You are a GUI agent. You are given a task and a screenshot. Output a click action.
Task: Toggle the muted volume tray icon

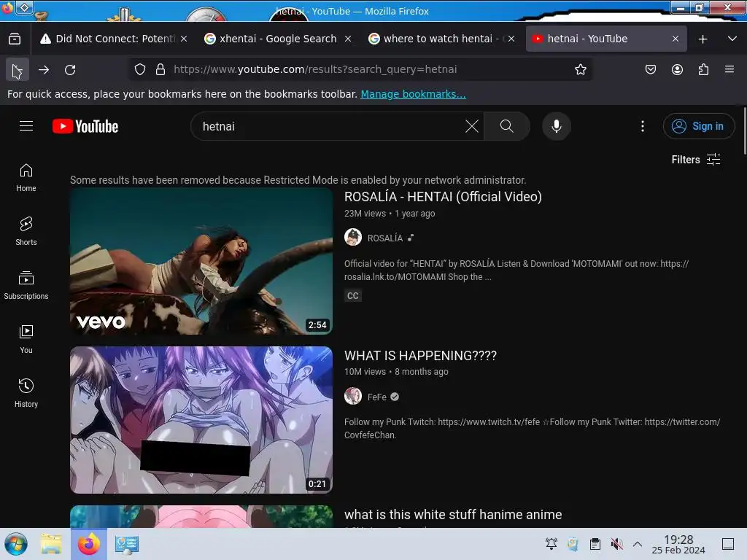click(617, 544)
